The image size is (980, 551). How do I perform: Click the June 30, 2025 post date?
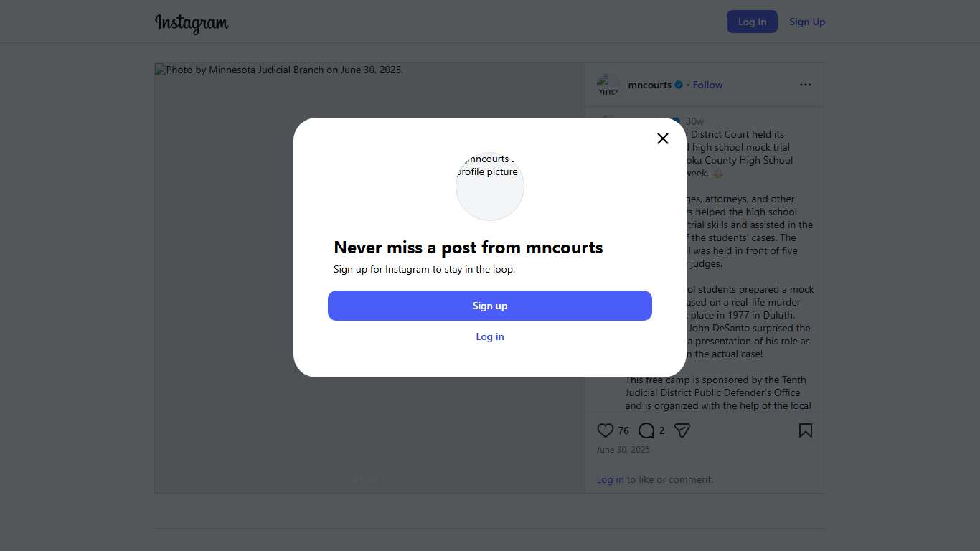[x=623, y=450]
